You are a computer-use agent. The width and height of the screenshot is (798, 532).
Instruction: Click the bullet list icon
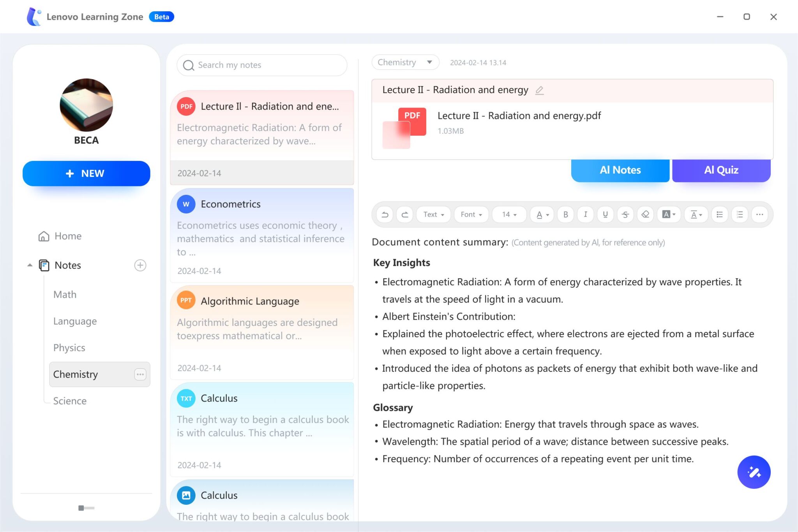point(719,214)
